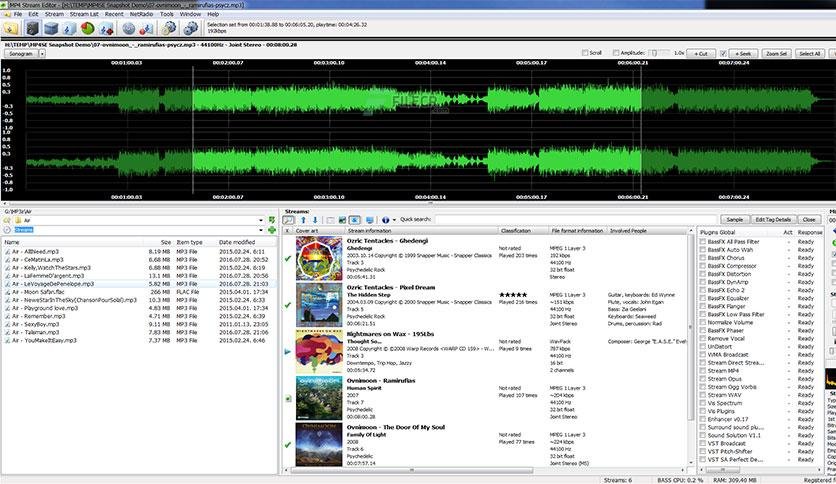Click the 00:04:00.14 top timeline marker
836x484 pixels.
click(430, 63)
